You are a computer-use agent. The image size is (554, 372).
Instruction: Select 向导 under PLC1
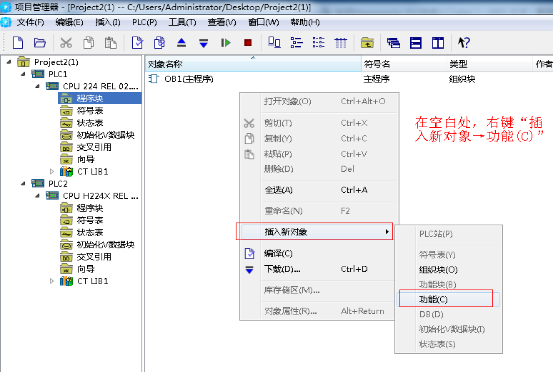pyautogui.click(x=86, y=159)
